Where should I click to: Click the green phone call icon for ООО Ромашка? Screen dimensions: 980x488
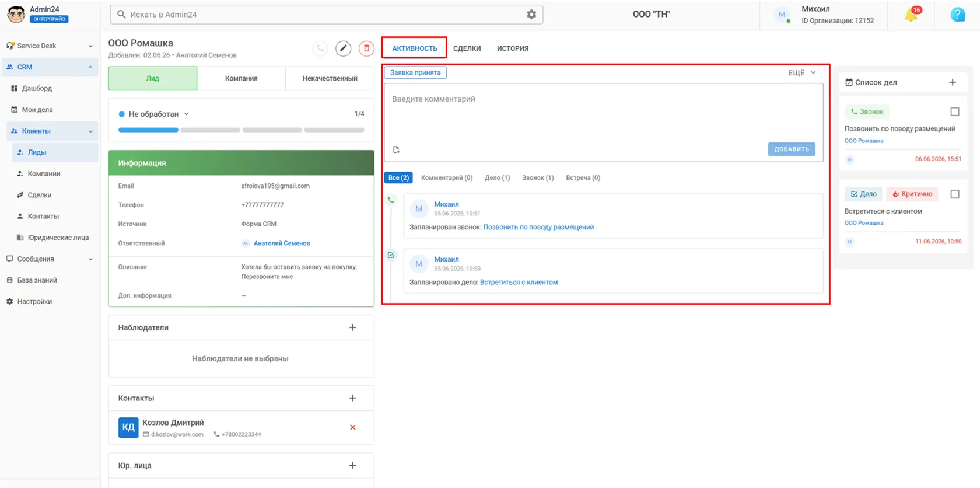[320, 48]
